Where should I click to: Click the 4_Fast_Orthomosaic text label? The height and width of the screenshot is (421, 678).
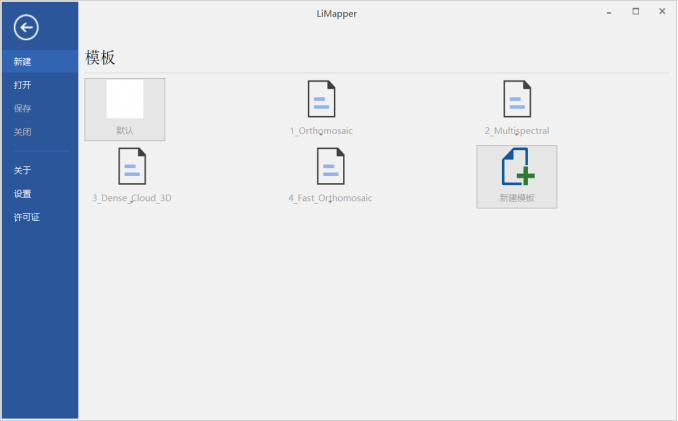(x=330, y=198)
